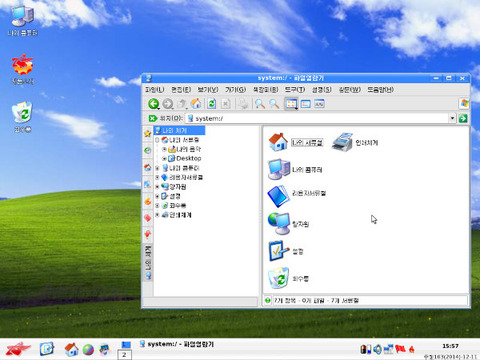Select the red star gear desktop icon
The width and height of the screenshot is (480, 360).
(x=22, y=65)
